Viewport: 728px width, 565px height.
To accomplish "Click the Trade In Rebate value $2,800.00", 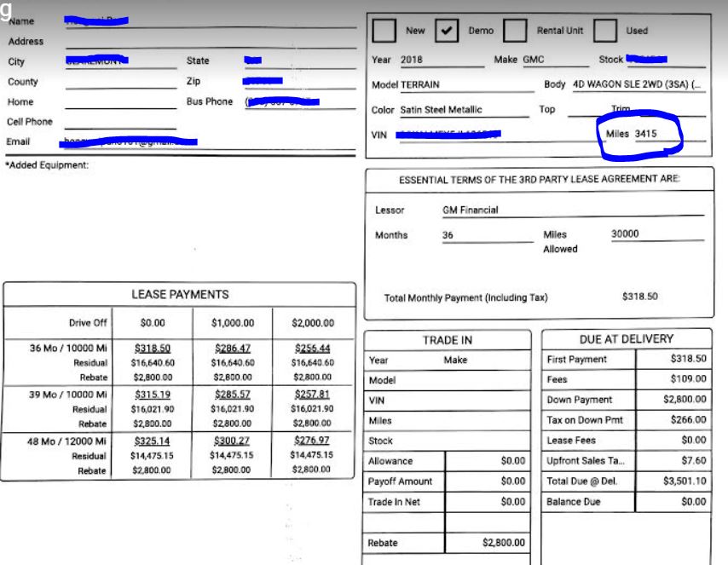I will pyautogui.click(x=503, y=543).
